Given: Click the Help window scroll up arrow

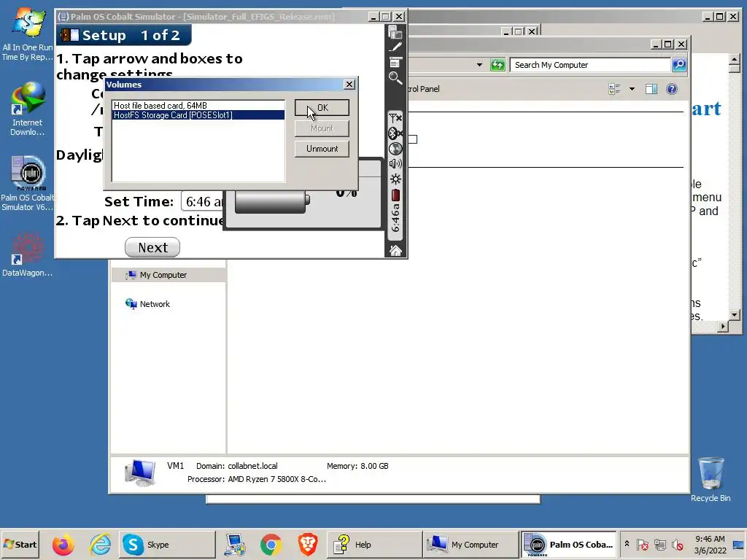Looking at the screenshot, I should point(734,59).
